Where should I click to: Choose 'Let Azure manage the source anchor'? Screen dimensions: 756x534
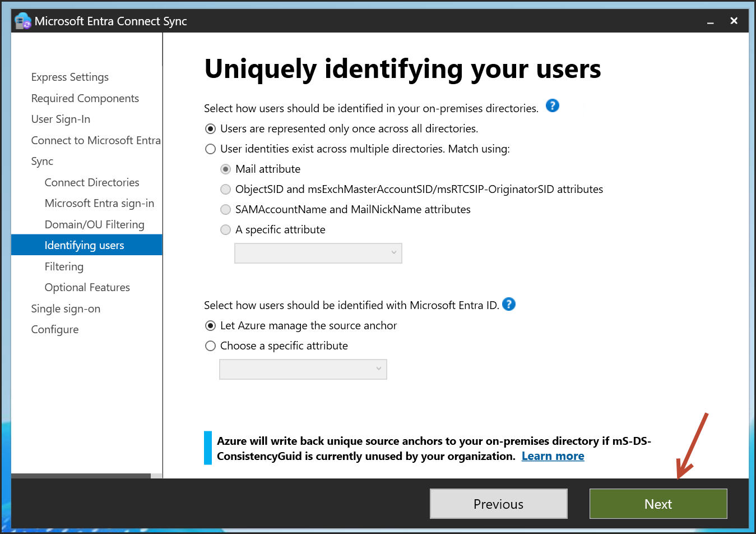[x=211, y=326]
